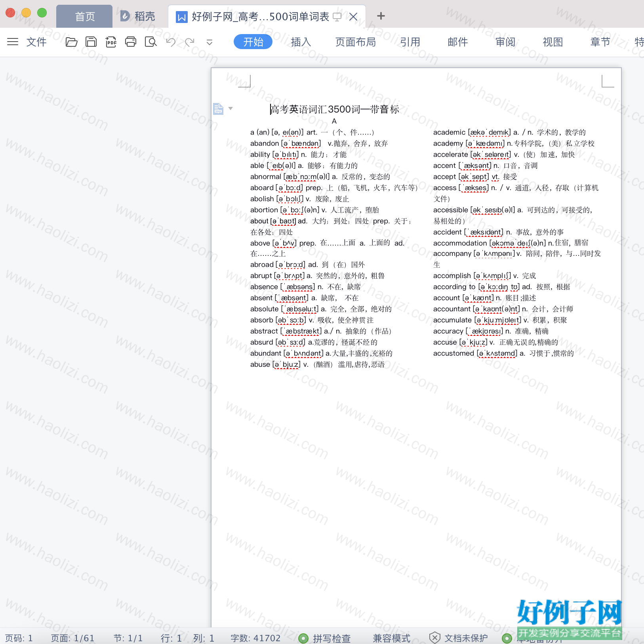Click the word 'abandon' in document

click(265, 143)
